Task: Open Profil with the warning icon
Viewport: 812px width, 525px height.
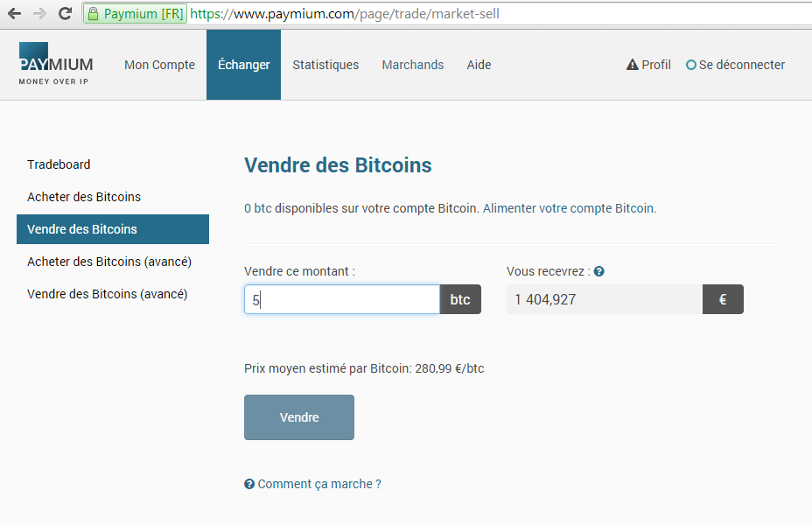Action: pyautogui.click(x=648, y=65)
